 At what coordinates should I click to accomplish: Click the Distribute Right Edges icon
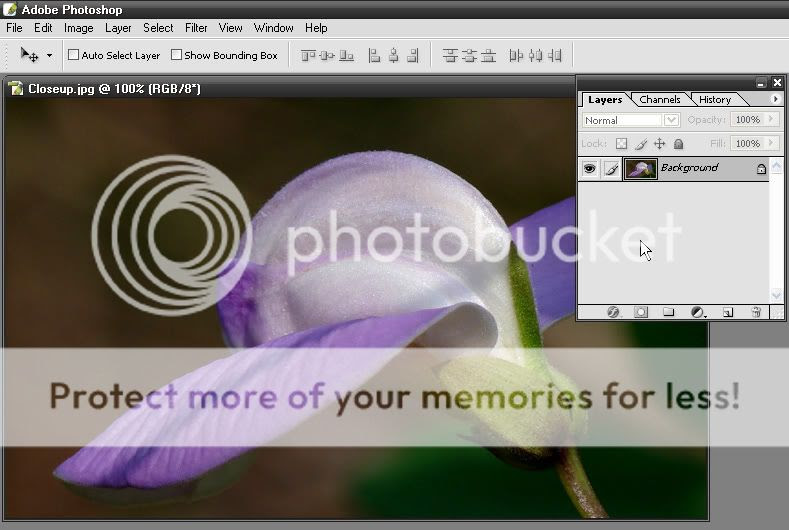[555, 55]
